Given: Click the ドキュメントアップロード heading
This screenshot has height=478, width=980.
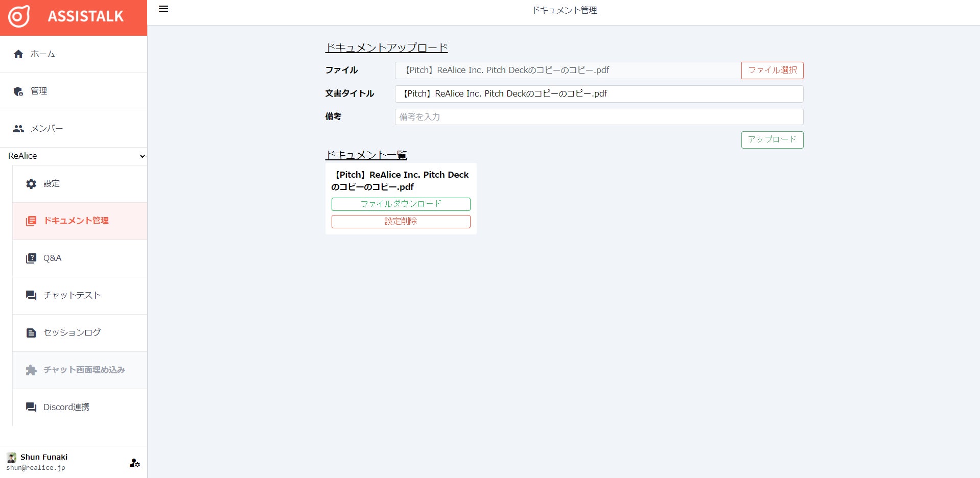Looking at the screenshot, I should [x=386, y=48].
